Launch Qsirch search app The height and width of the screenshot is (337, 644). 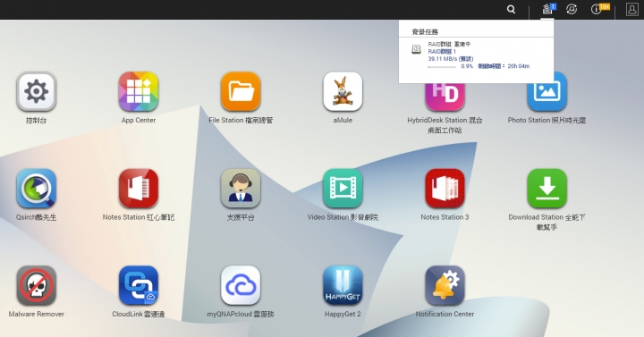coord(36,189)
